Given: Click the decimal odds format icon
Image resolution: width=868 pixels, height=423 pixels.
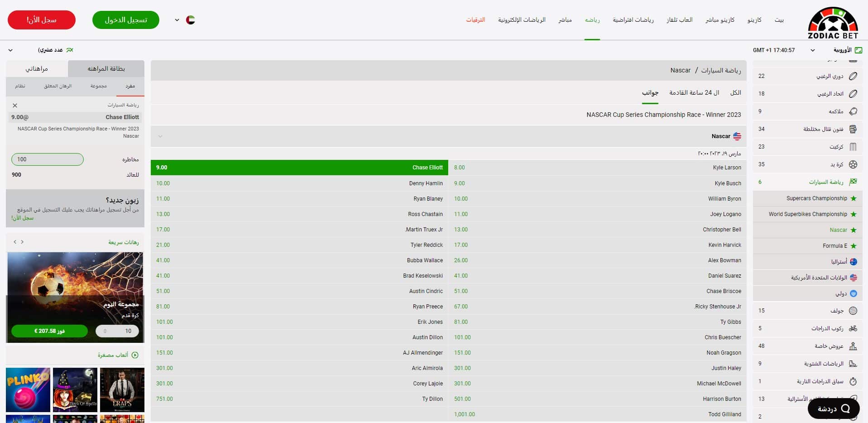Looking at the screenshot, I should pos(69,50).
